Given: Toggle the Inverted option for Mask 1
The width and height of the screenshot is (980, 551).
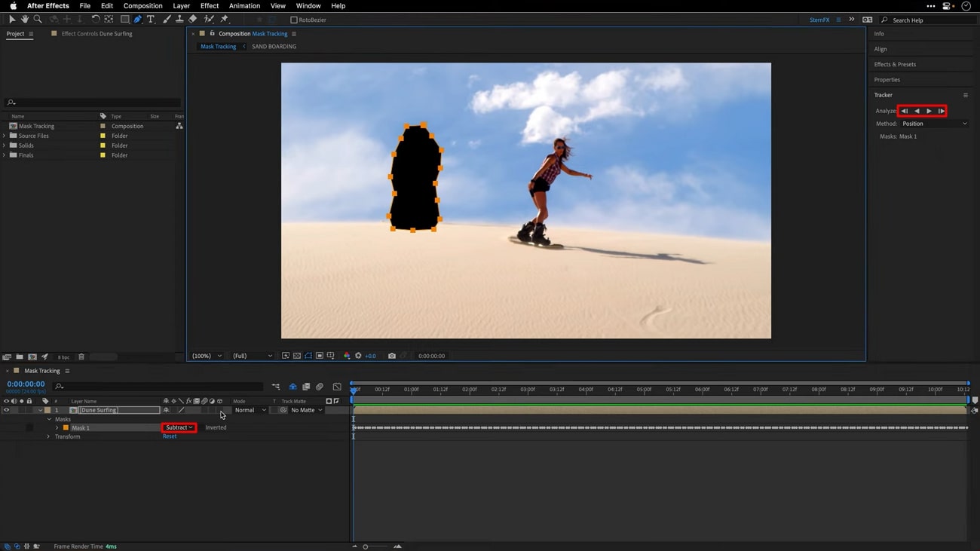Looking at the screenshot, I should (216, 427).
